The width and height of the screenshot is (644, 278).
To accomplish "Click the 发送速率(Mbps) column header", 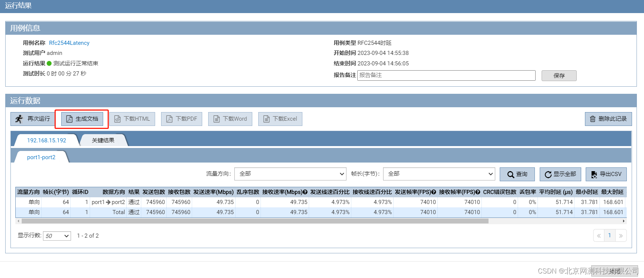I will coord(213,192).
